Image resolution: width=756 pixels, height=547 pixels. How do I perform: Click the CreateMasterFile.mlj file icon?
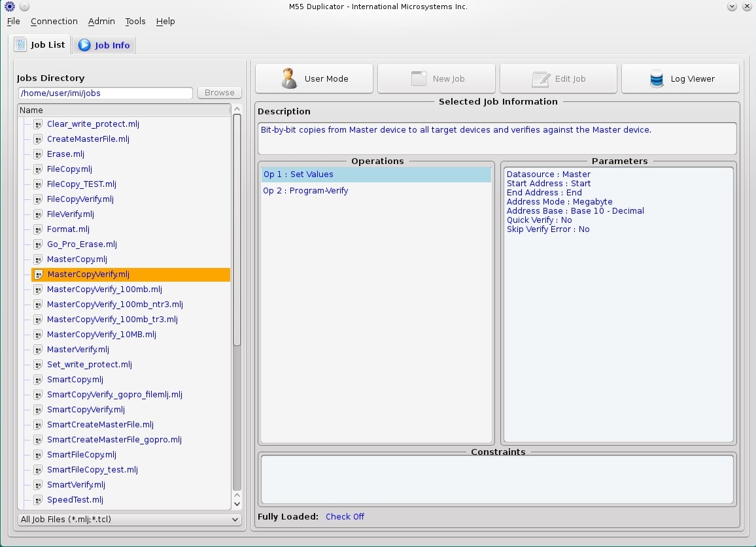[x=38, y=139]
